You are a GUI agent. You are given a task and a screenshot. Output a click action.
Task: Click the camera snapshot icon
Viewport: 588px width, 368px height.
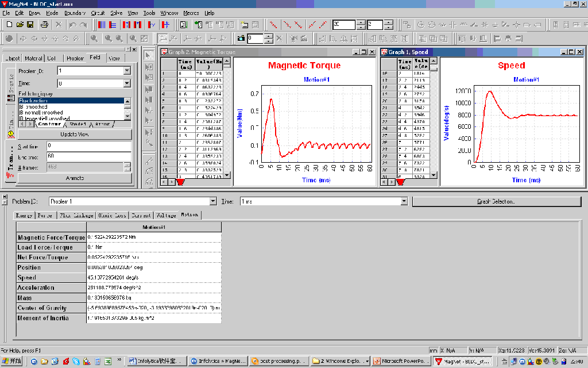(240, 39)
